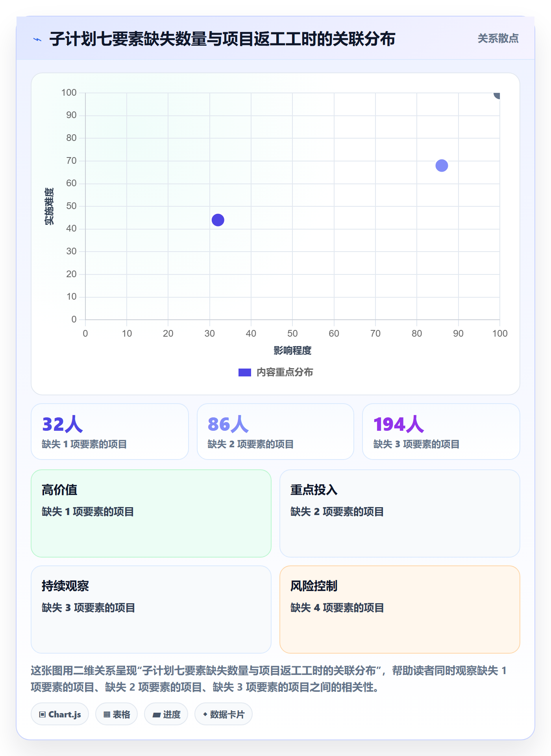Select the gray point at top-right corner
Screen dimensions: 551x756
[497, 94]
